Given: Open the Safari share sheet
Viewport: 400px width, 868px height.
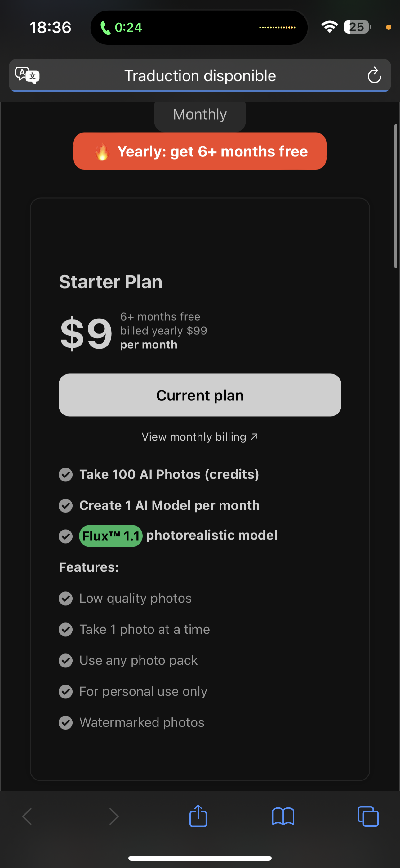Looking at the screenshot, I should coord(198,816).
